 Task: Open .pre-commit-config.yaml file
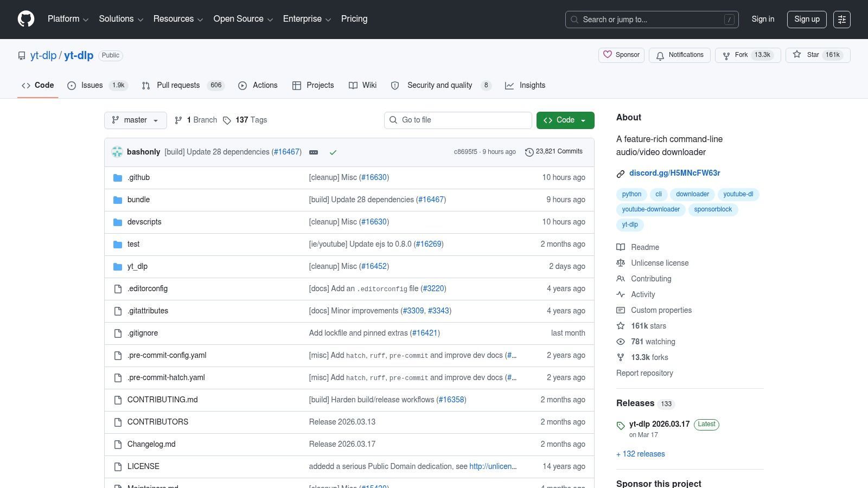(167, 355)
